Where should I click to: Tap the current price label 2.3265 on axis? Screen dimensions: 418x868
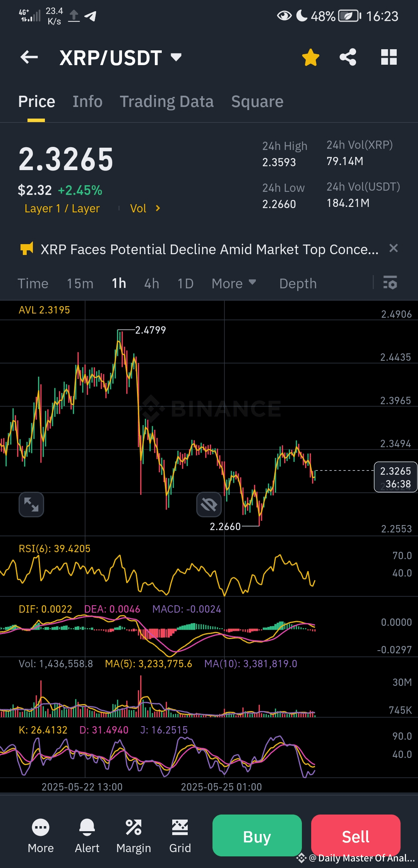click(396, 477)
